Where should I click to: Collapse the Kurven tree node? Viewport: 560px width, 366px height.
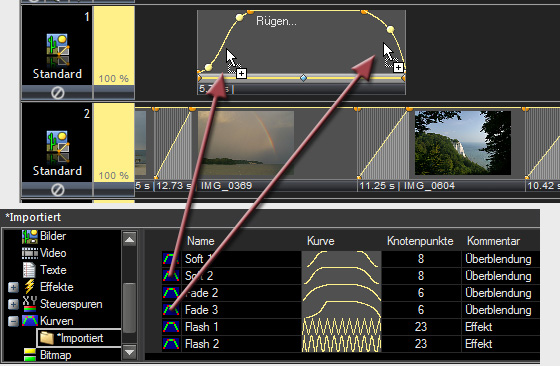click(x=13, y=321)
